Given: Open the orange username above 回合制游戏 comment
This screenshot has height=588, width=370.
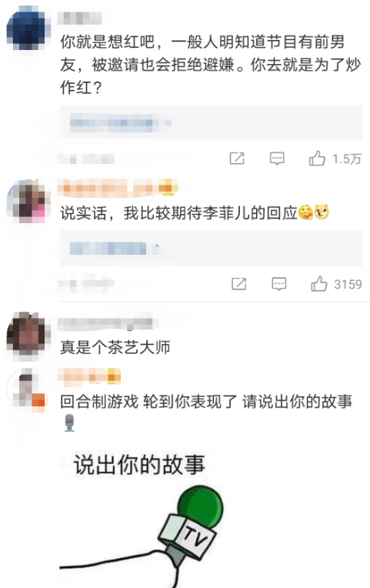Looking at the screenshot, I should point(89,376).
